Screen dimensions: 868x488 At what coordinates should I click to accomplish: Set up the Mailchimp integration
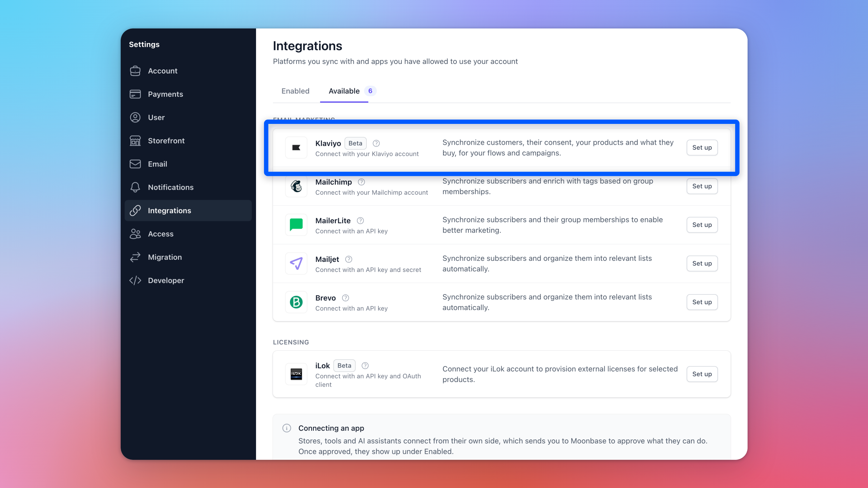pyautogui.click(x=702, y=186)
